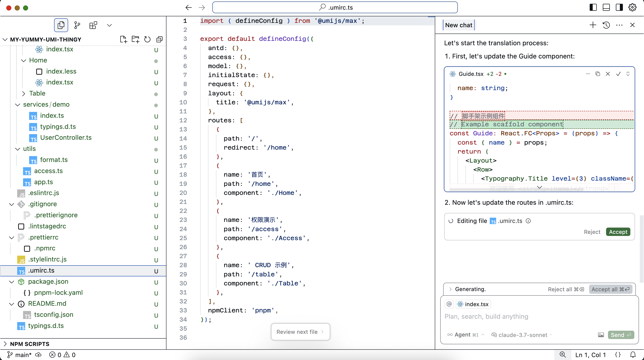Reject the Guide.tsx diff with the X icon
644x360 pixels.
608,74
